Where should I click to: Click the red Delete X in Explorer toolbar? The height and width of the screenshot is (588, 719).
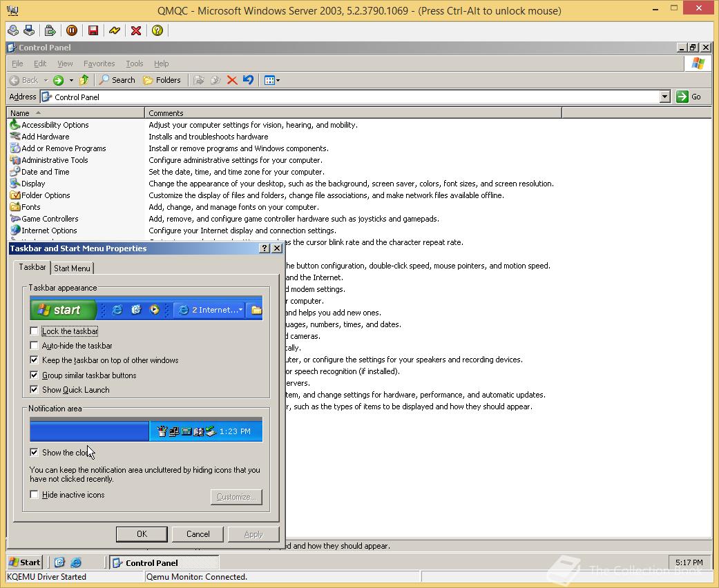point(232,80)
